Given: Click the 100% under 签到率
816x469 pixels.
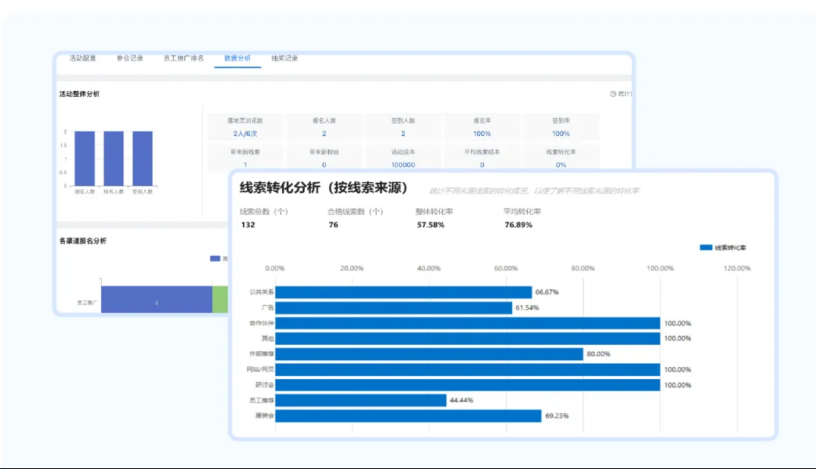Looking at the screenshot, I should pos(560,134).
